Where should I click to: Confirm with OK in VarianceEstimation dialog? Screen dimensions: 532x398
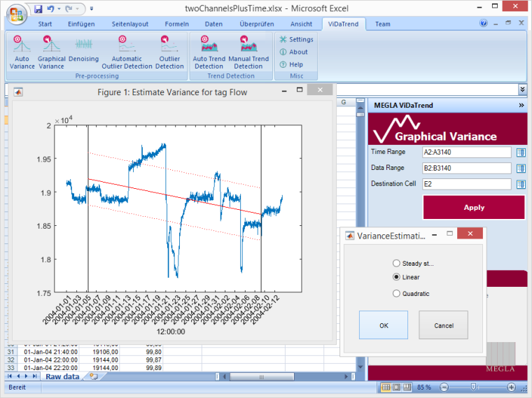(x=384, y=325)
